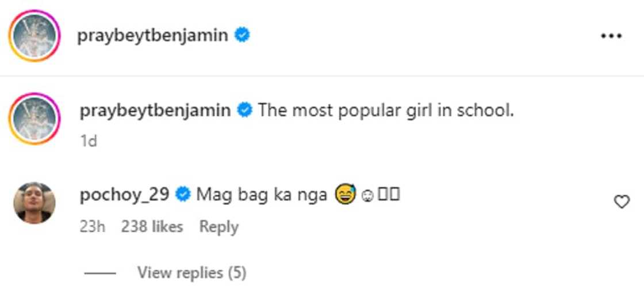Click the verified badge in the post header
Image resolution: width=644 pixels, height=296 pixels.
point(243,35)
